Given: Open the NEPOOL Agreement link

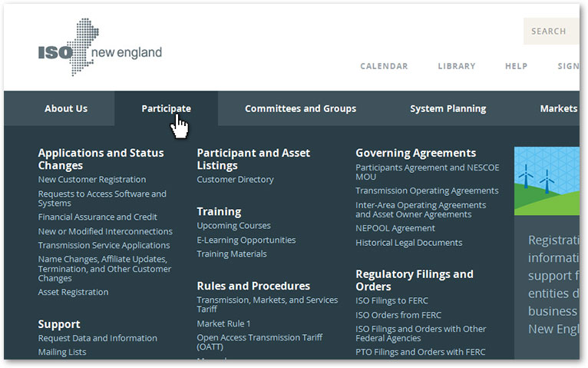Looking at the screenshot, I should (395, 228).
